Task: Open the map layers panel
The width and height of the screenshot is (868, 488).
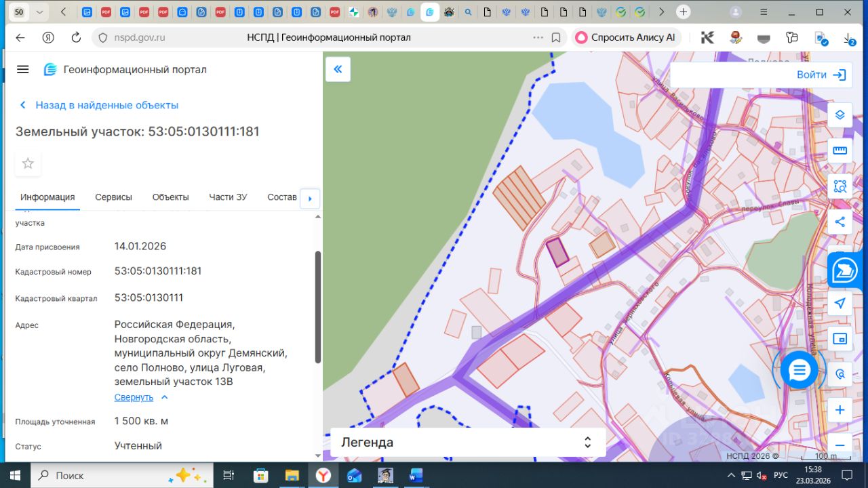Action: coord(840,115)
